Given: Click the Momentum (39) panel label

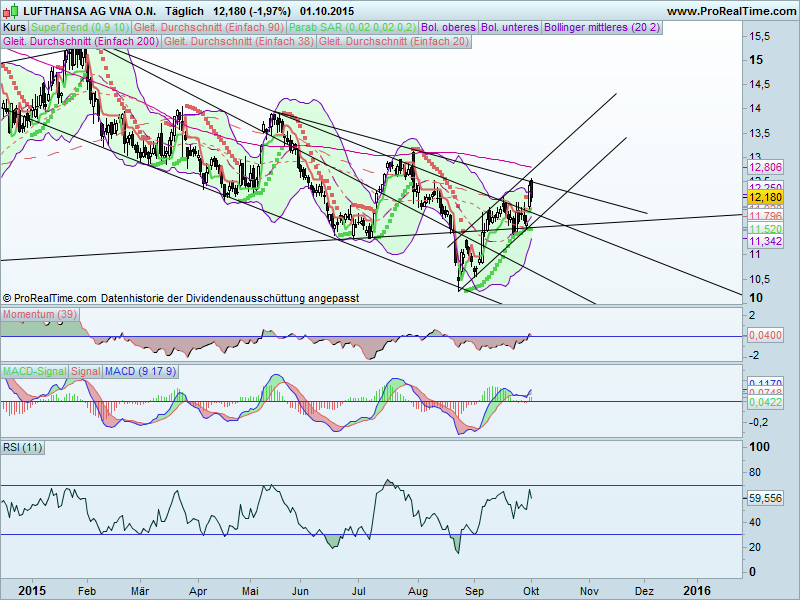Looking at the screenshot, I should [x=39, y=314].
